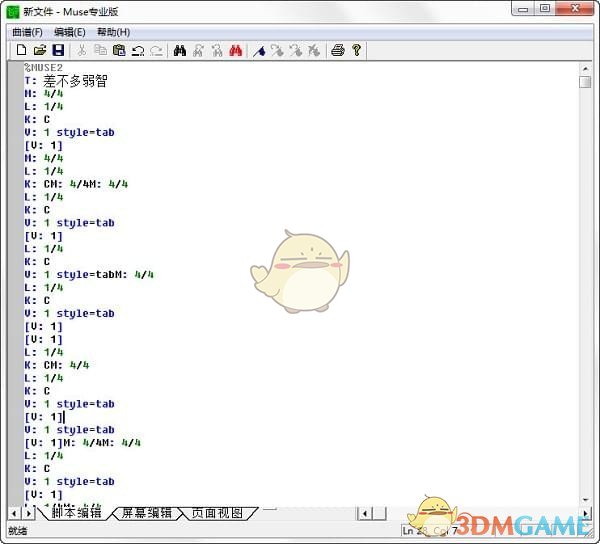
Task: Print the score with the printer icon
Action: tap(338, 50)
